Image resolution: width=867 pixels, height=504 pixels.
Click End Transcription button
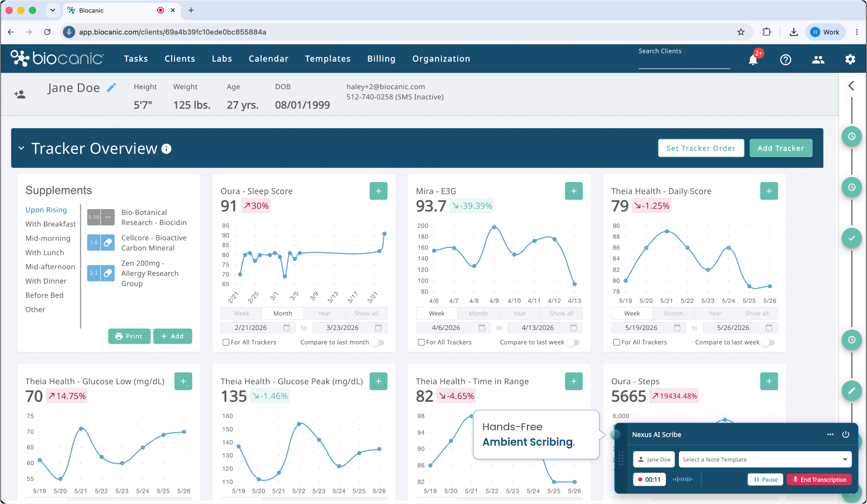coord(819,480)
